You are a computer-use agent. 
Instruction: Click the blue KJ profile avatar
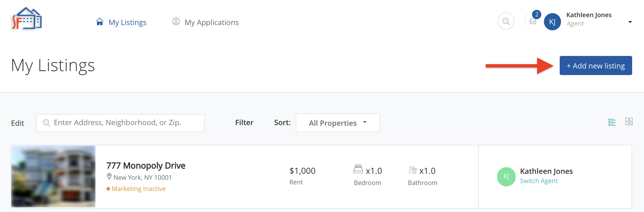click(552, 22)
